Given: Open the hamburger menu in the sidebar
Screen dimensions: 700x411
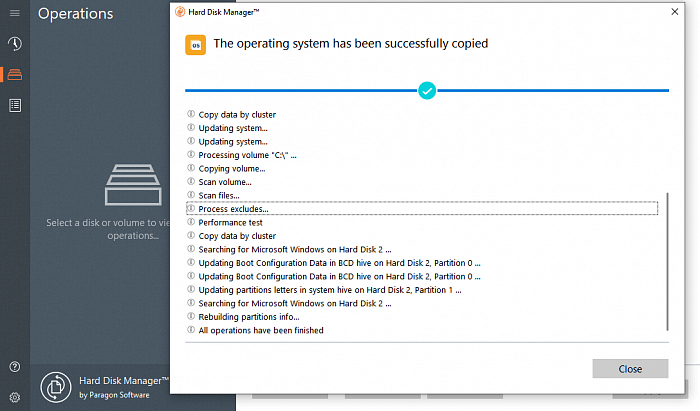Looking at the screenshot, I should (x=15, y=13).
